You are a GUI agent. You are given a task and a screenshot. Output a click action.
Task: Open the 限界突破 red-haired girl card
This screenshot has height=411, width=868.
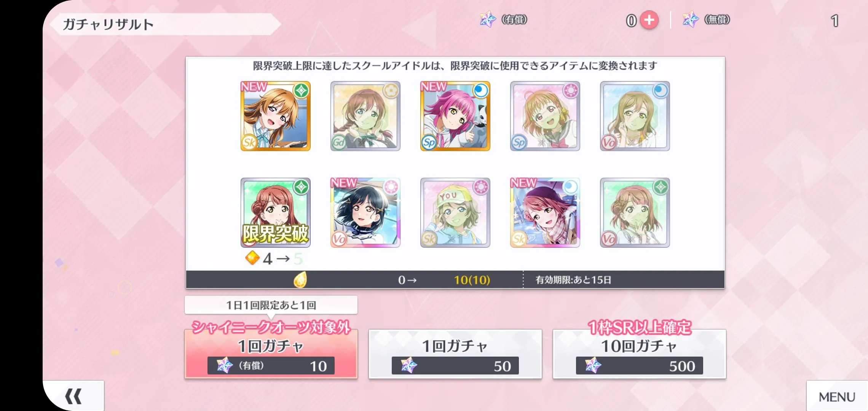click(x=276, y=213)
